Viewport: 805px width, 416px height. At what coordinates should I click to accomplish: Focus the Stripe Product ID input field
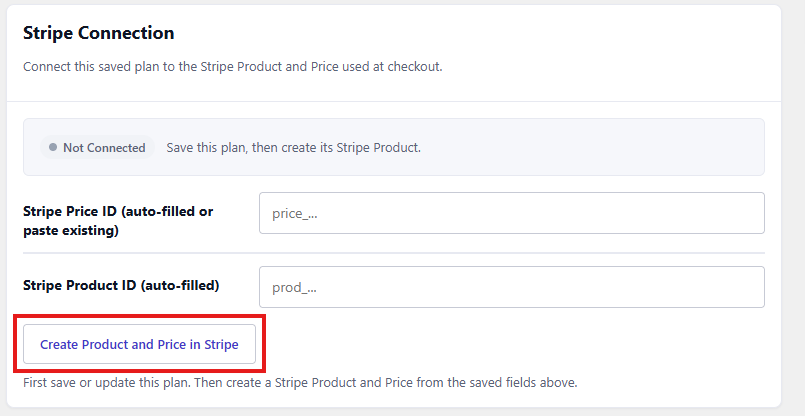[x=511, y=287]
